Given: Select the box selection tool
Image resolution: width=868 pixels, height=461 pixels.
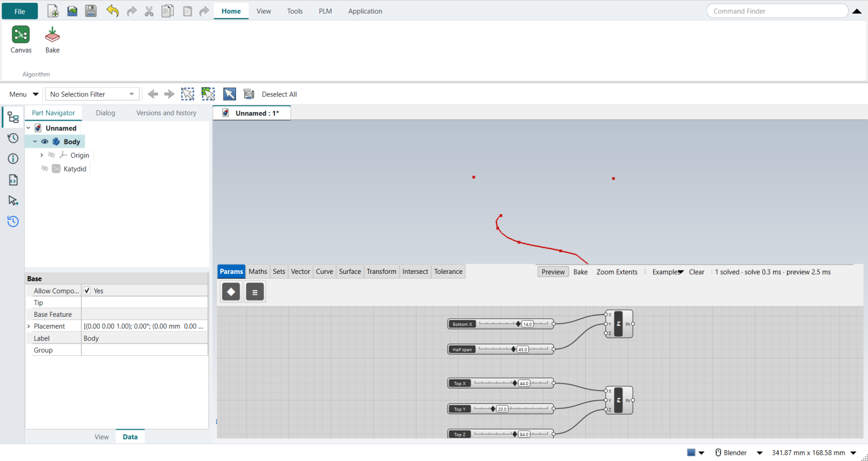Looking at the screenshot, I should [188, 94].
